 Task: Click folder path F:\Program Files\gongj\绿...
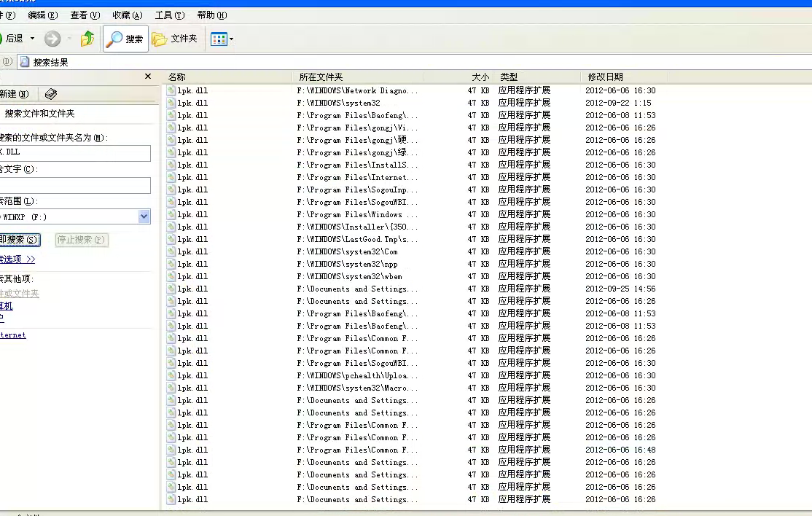tap(357, 152)
